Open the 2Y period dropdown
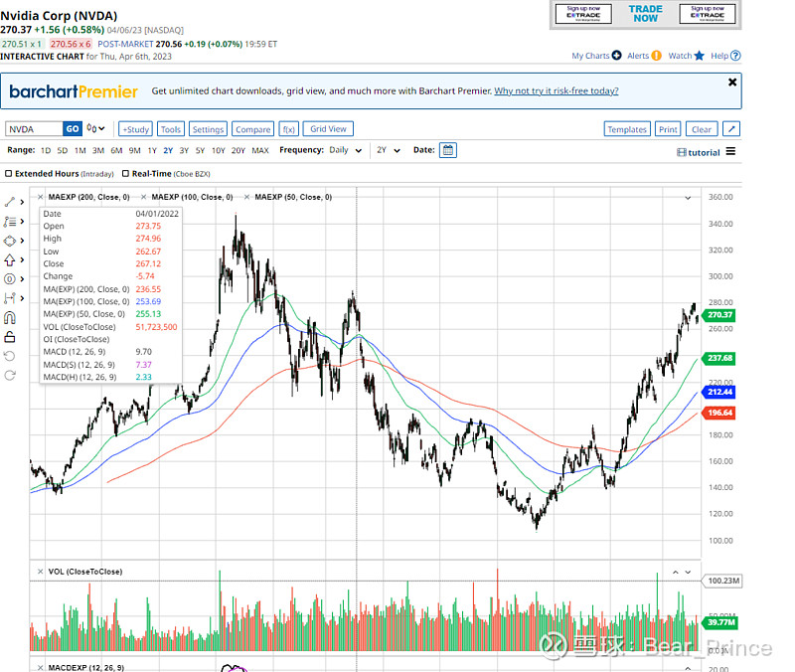 (x=389, y=150)
